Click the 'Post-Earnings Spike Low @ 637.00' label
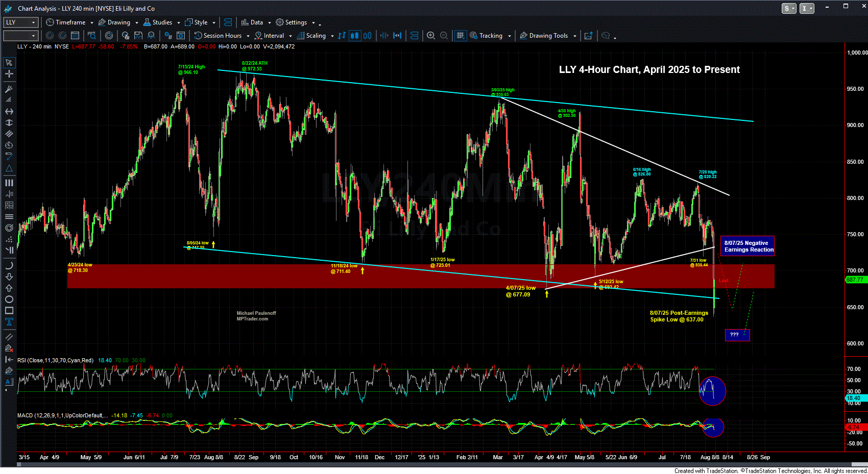868x474 pixels. point(679,316)
